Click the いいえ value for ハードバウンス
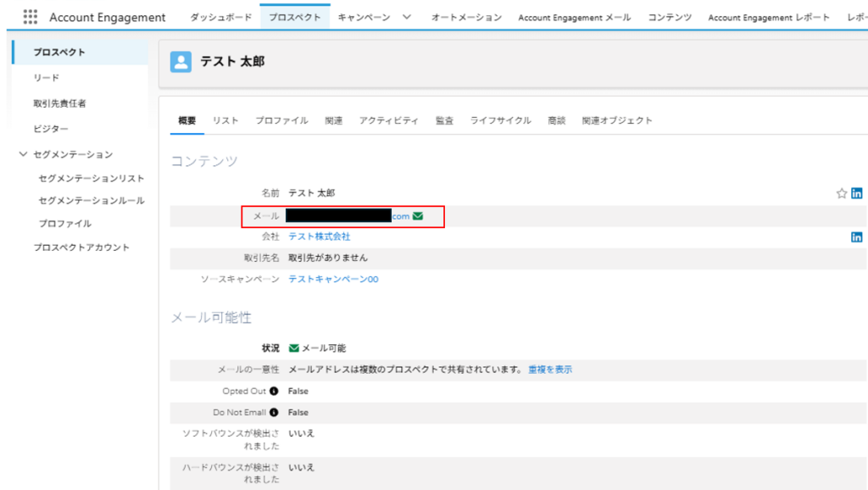Image resolution: width=868 pixels, height=490 pixels. [301, 467]
